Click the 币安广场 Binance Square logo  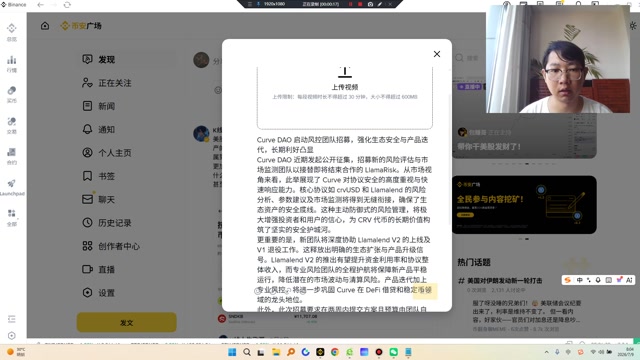pos(81,26)
